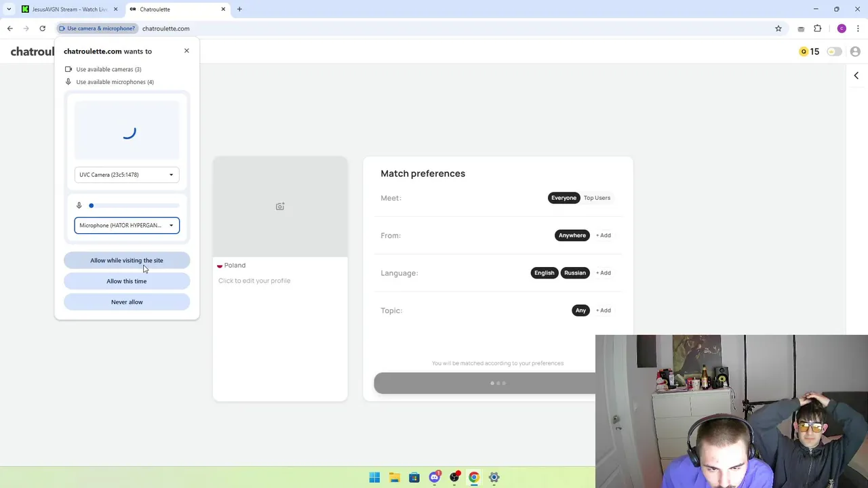Viewport: 868px width, 488px height.
Task: Click the gold coin balance 15
Action: point(809,52)
